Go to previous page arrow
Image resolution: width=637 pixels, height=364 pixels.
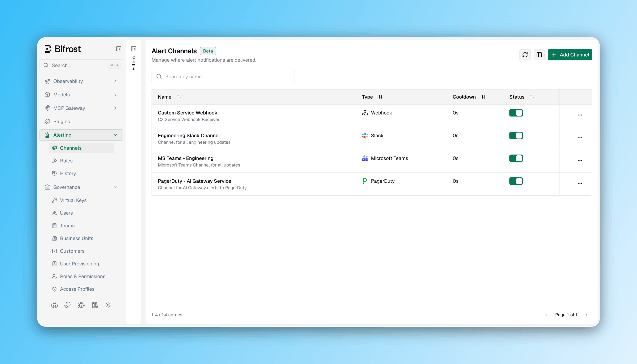click(546, 315)
